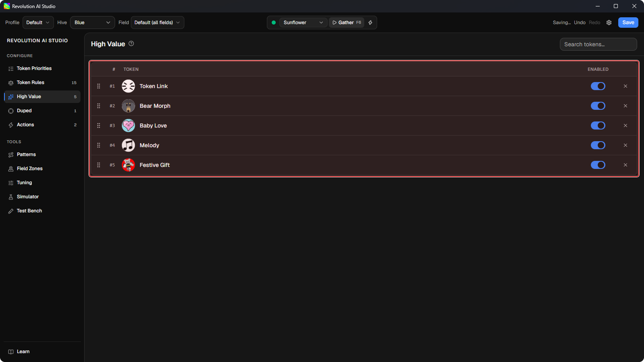This screenshot has width=644, height=362.
Task: Click the Melody music note icon
Action: (x=128, y=145)
